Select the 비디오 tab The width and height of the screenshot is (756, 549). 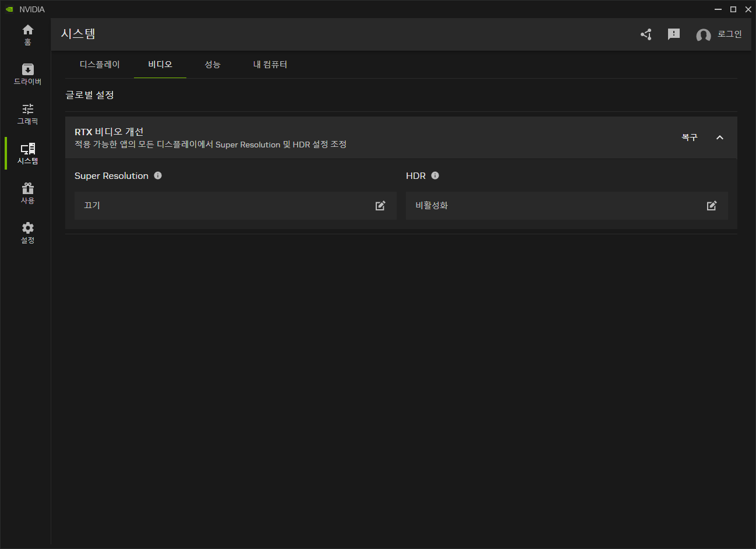(160, 65)
